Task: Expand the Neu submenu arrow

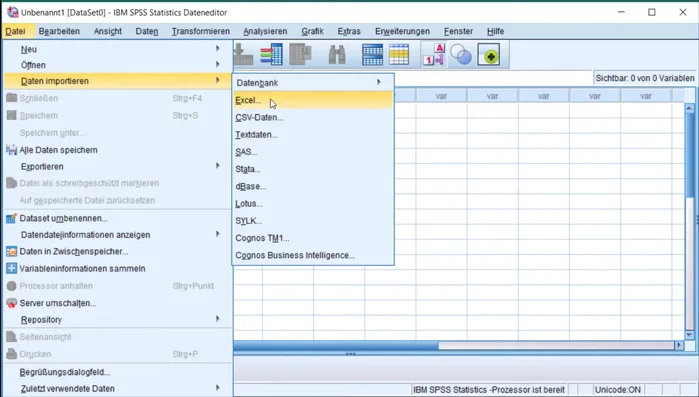Action: [x=218, y=48]
